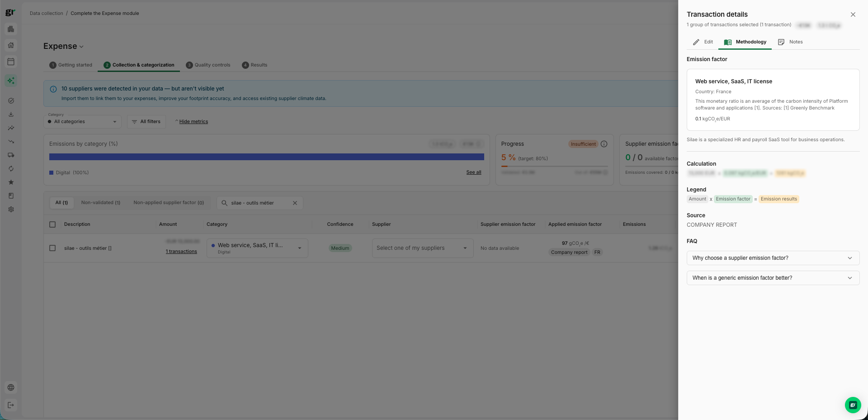Close the Transaction details panel
The height and width of the screenshot is (420, 868).
click(x=853, y=14)
